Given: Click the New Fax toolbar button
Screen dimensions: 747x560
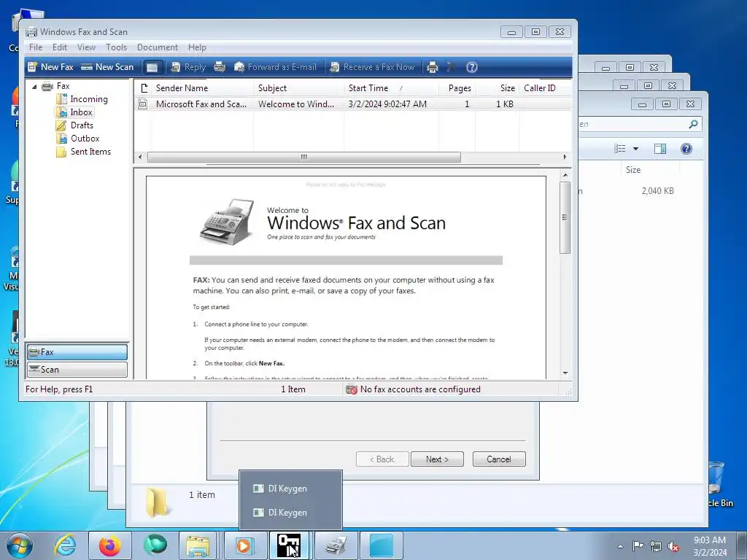Looking at the screenshot, I should 51,67.
